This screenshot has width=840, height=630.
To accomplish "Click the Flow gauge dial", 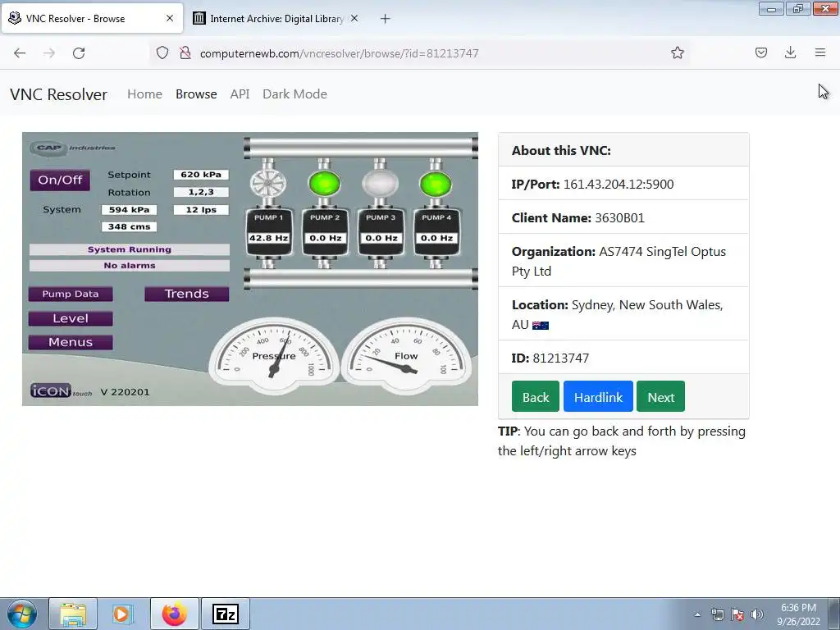I will point(407,356).
